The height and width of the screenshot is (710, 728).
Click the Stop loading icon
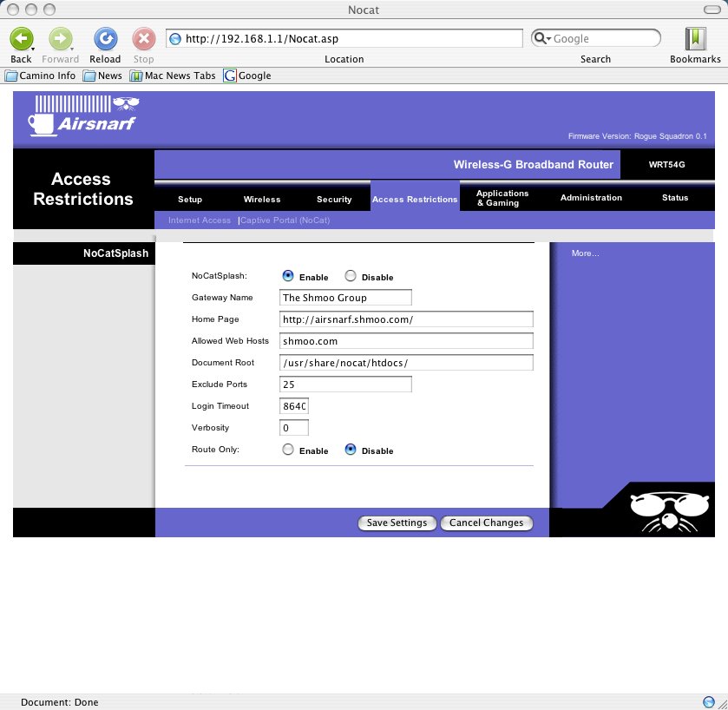[x=143, y=38]
